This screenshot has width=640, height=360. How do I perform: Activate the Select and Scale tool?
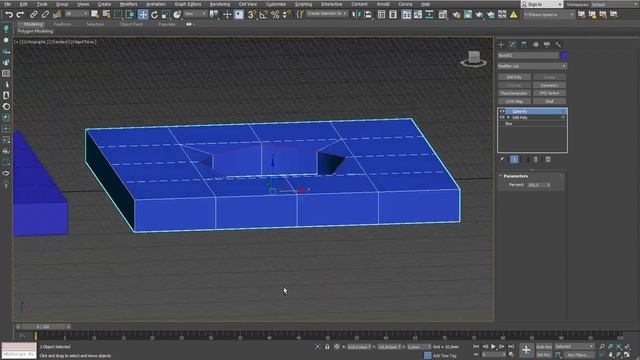tap(166, 15)
